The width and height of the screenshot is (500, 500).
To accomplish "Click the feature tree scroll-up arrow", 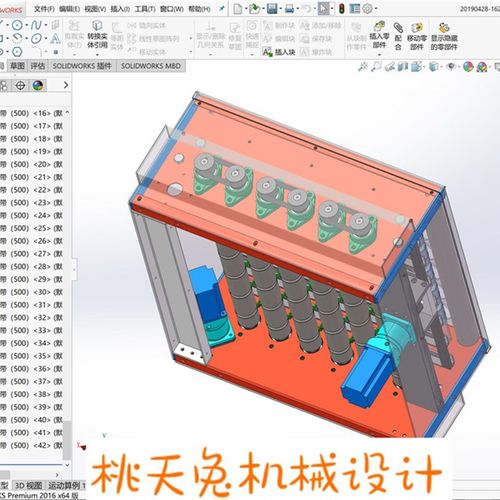I will tap(67, 113).
